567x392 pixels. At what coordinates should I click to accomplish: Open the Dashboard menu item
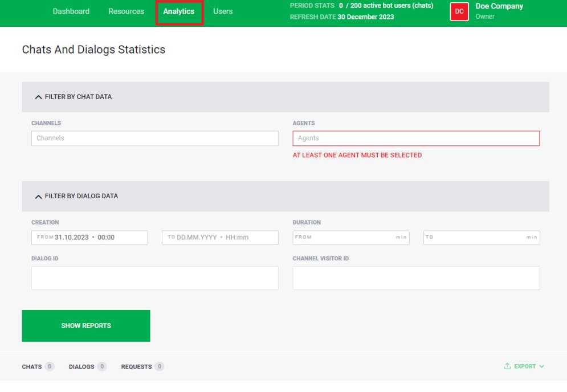click(71, 11)
